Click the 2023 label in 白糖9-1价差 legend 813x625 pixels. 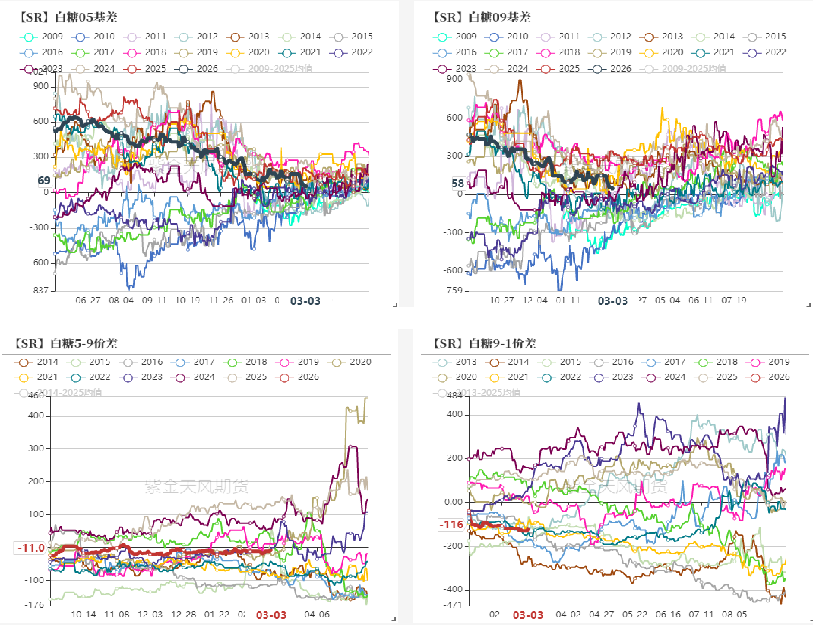[x=622, y=377]
